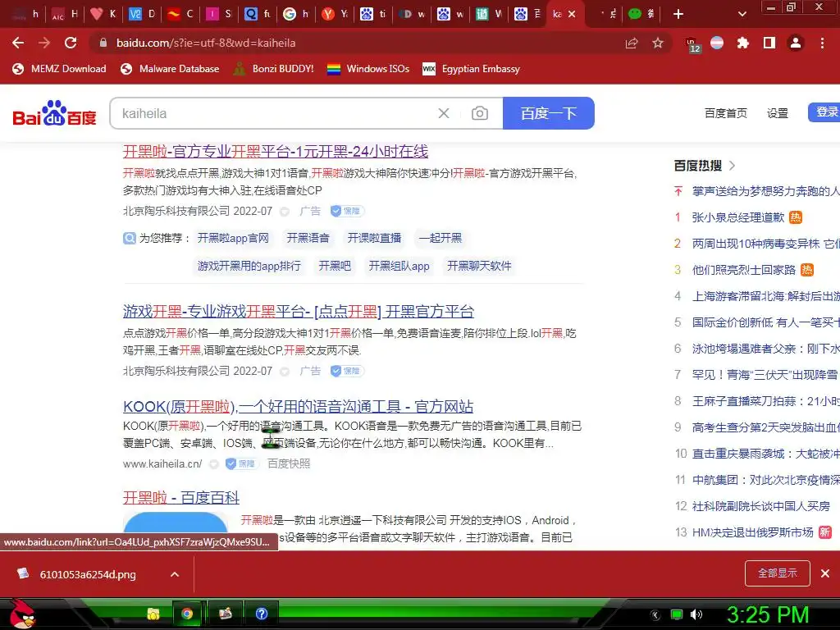
Task: Go back to the previous page
Action: click(x=18, y=43)
